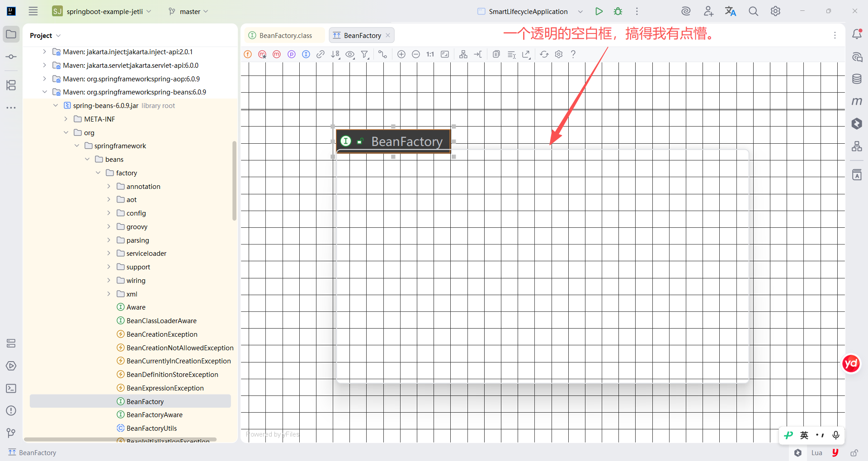Click the route edges icon
The height and width of the screenshot is (461, 868).
point(478,54)
